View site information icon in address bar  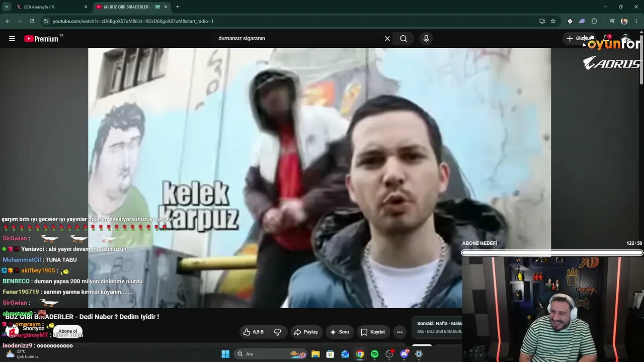(x=46, y=21)
